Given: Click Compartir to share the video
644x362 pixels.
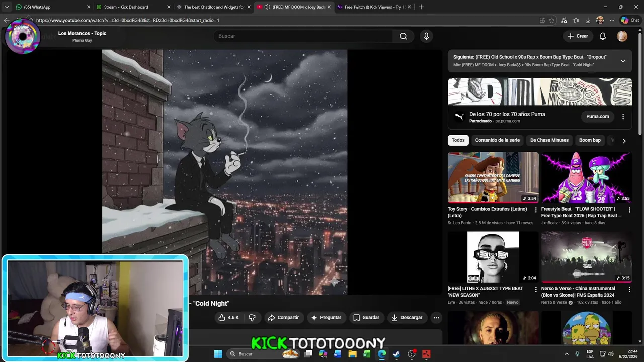Looking at the screenshot, I should click(283, 318).
